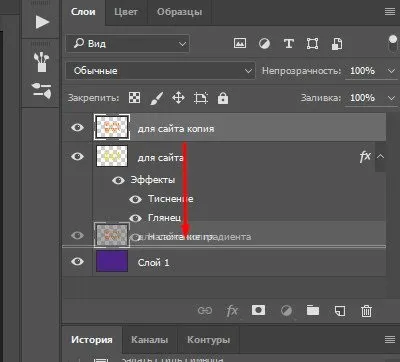
Task: Delete layer with the trash icon
Action: (366, 311)
